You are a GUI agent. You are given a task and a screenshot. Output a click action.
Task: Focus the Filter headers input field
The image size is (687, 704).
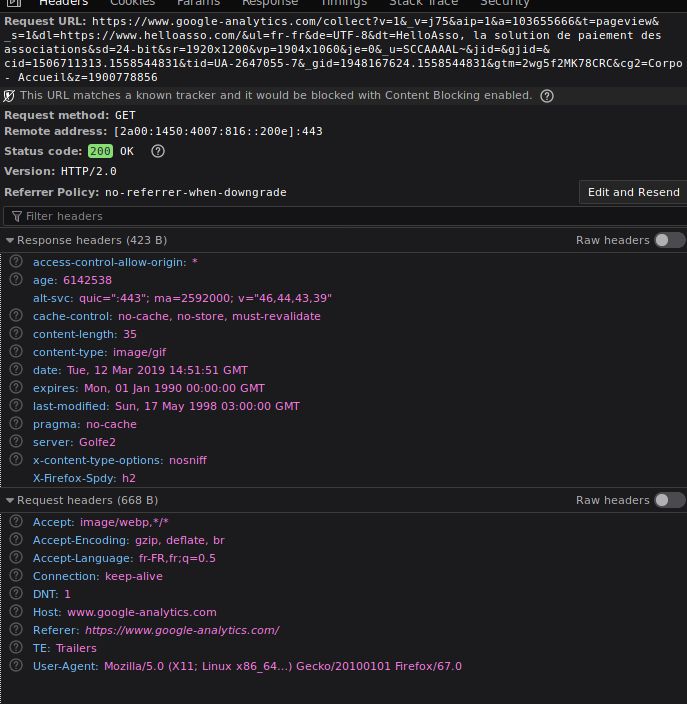click(300, 216)
